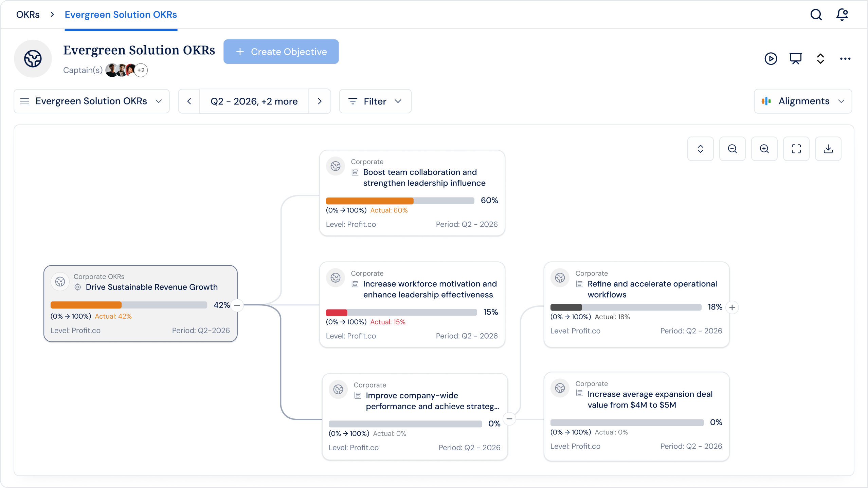Go to previous period arrow
The image size is (868, 488).
(189, 101)
